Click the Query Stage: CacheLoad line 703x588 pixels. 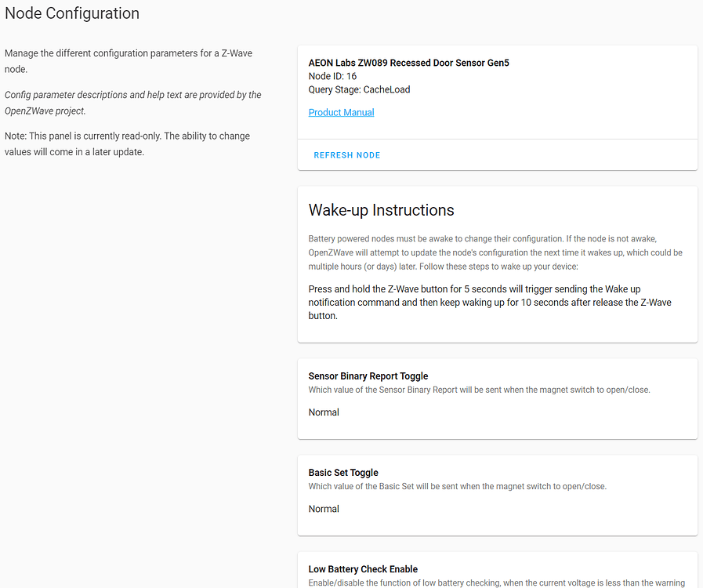point(359,89)
